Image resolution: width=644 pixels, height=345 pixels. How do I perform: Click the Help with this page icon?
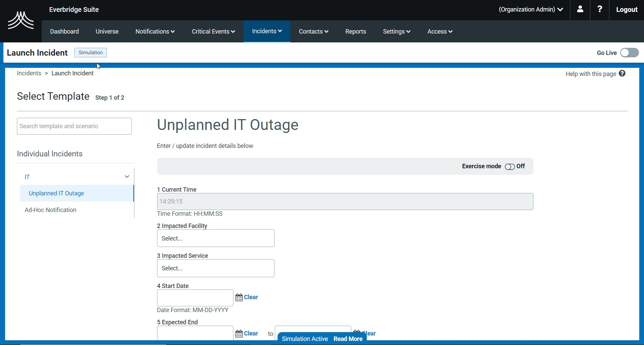[622, 74]
